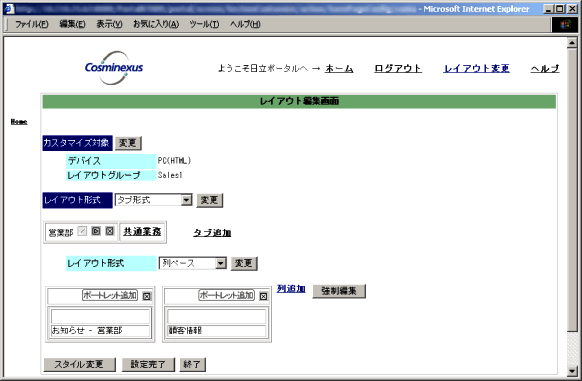582x381 pixels.
Task: Open the ファイル(F) menu
Action: point(32,24)
